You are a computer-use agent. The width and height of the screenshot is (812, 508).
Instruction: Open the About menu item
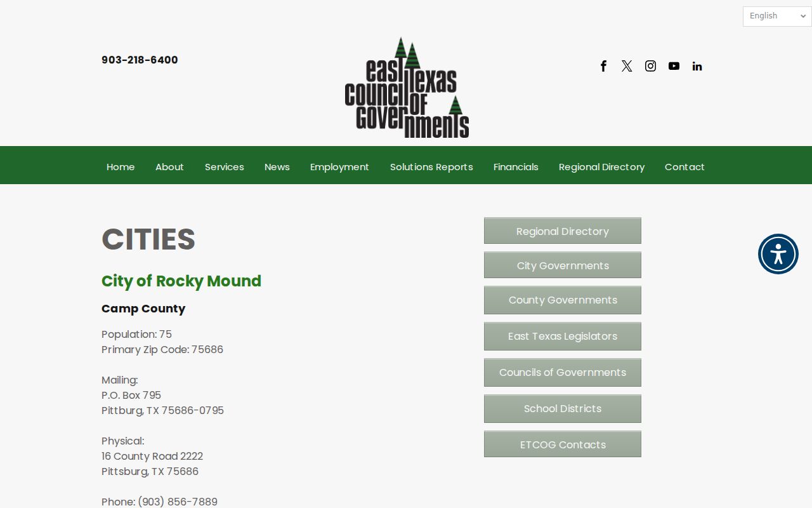(169, 167)
